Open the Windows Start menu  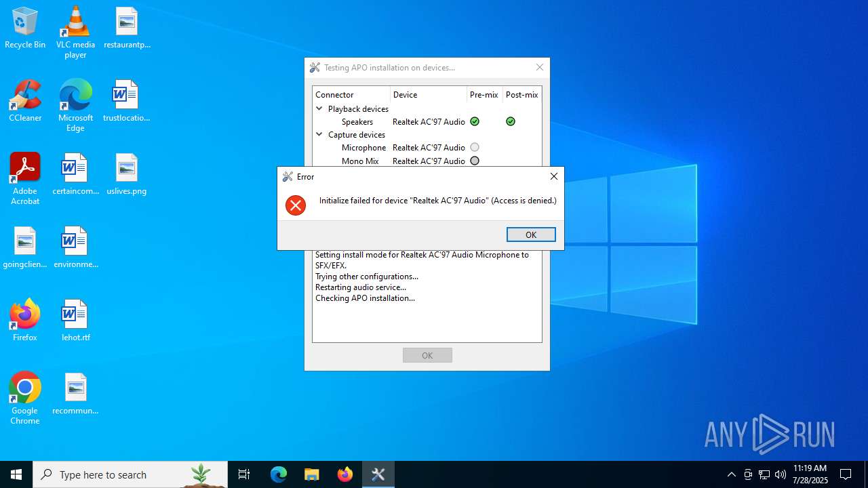(x=16, y=474)
